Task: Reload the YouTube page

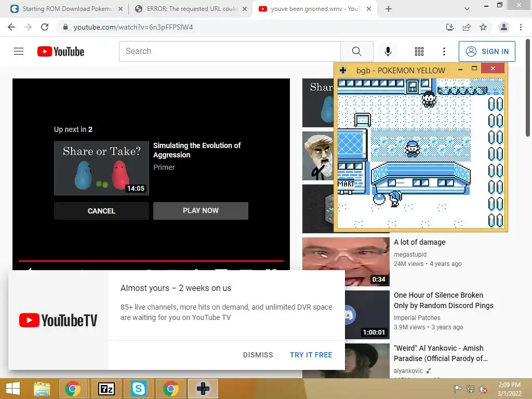Action: click(x=45, y=27)
